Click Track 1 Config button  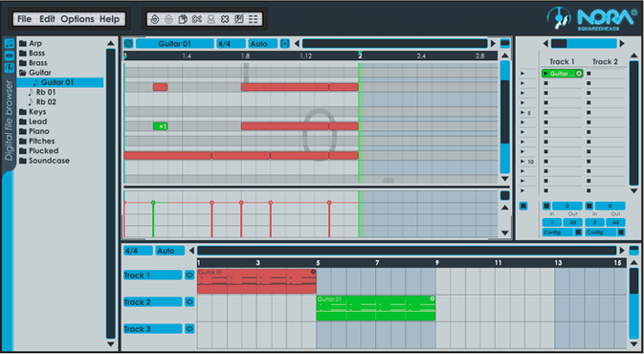(x=557, y=232)
